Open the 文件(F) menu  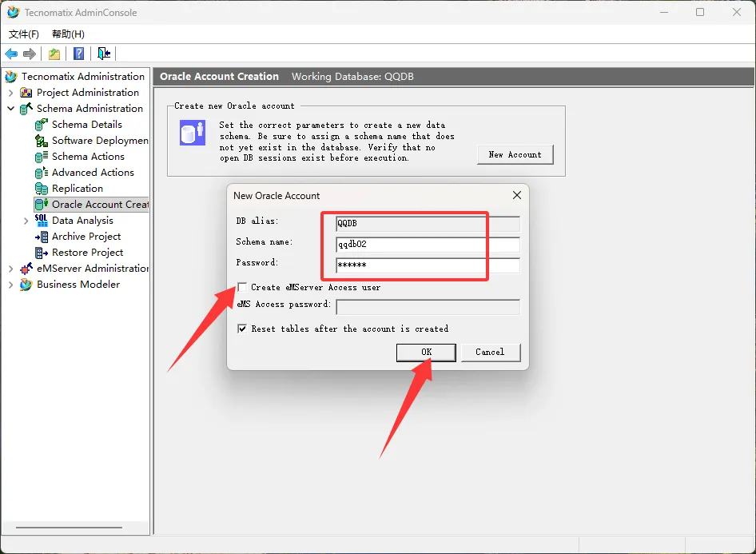tap(24, 34)
